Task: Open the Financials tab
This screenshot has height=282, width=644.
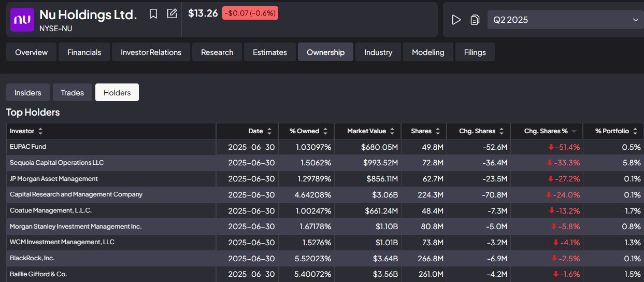Action: coord(84,52)
